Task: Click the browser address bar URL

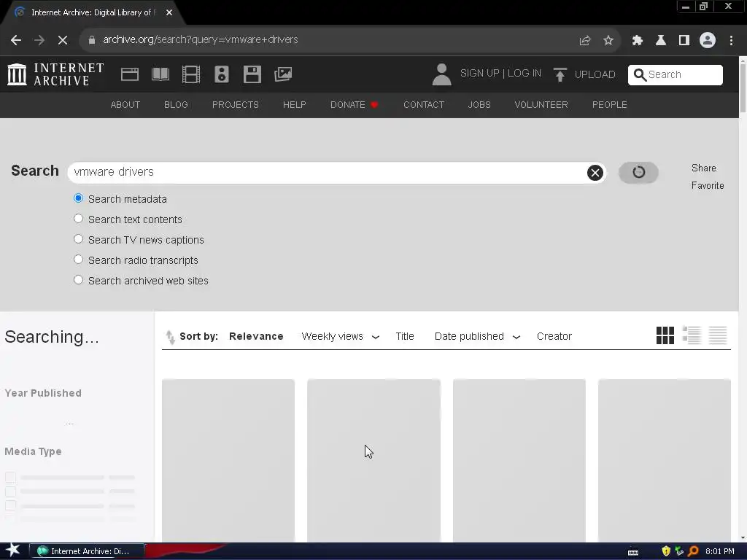Action: point(200,40)
